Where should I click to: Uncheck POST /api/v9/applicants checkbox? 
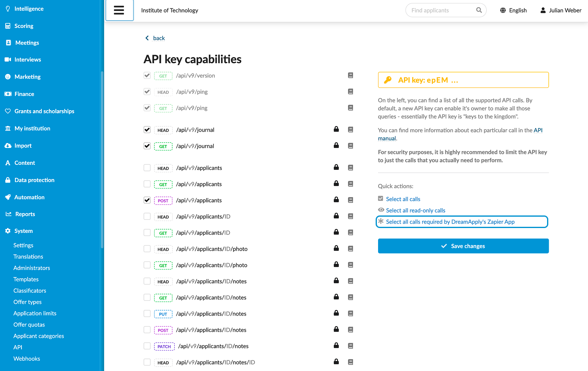[147, 200]
